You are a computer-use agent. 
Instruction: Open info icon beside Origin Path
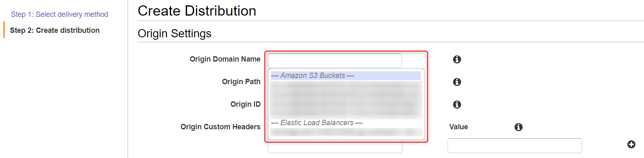coord(457,82)
